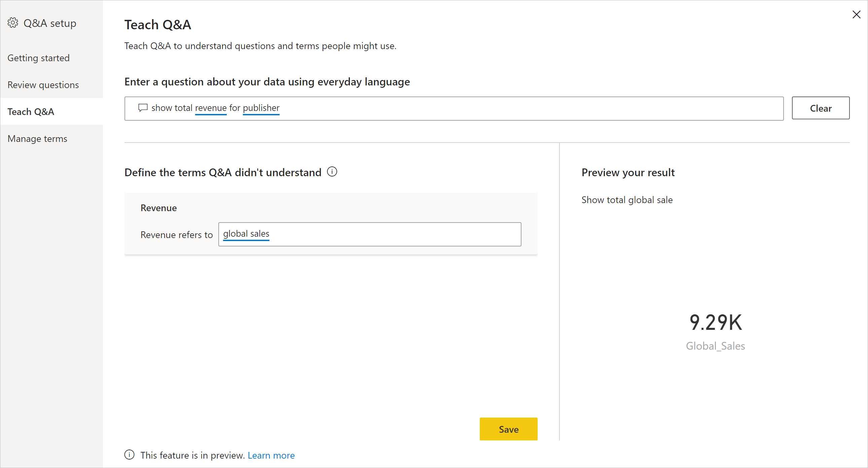The width and height of the screenshot is (868, 468).
Task: Click the Revenue term expander card
Action: tap(159, 207)
